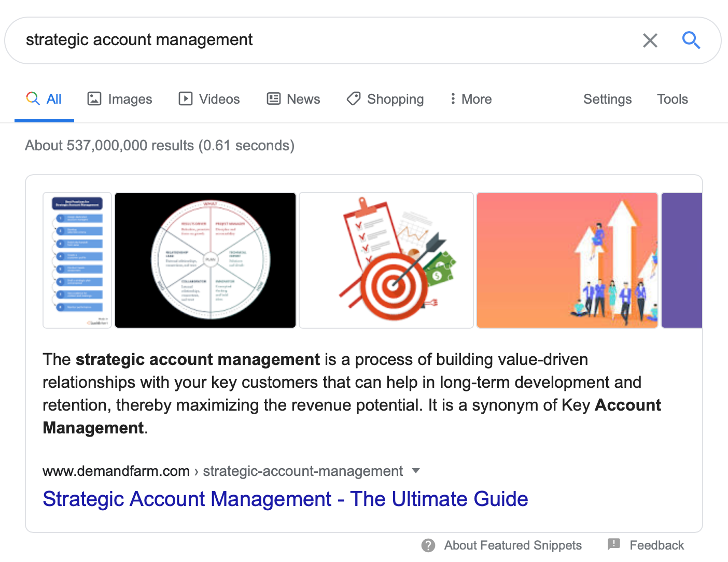The height and width of the screenshot is (562, 728).
Task: Expand the More menu
Action: coord(471,99)
